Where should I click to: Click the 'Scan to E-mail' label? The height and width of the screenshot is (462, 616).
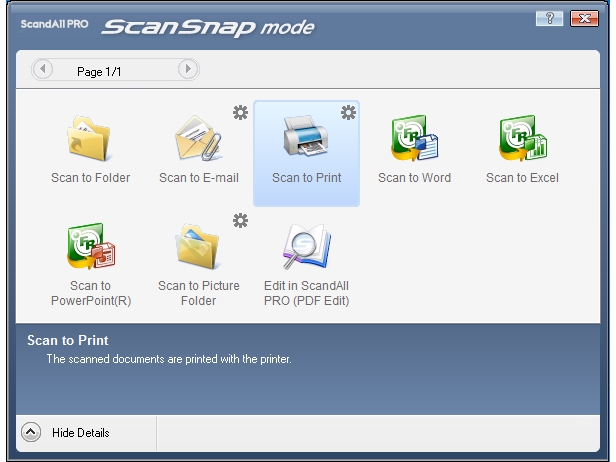pyautogui.click(x=199, y=178)
